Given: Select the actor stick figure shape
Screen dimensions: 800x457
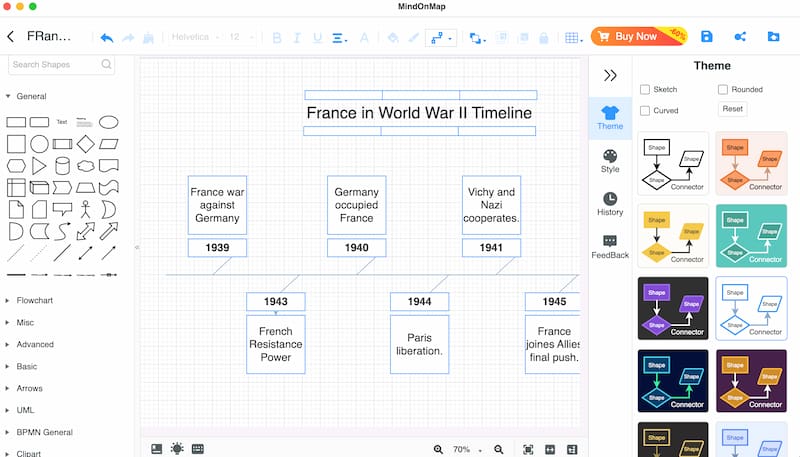Looking at the screenshot, I should 86,210.
